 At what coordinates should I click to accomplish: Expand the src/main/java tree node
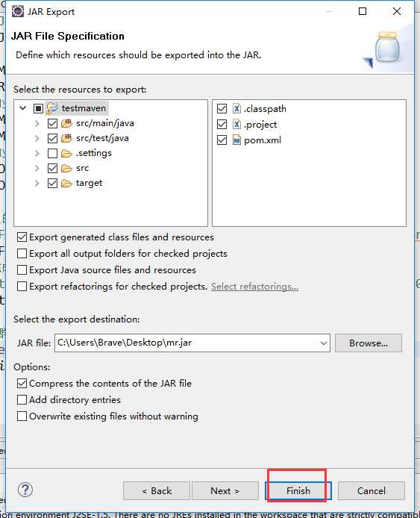[x=37, y=124]
